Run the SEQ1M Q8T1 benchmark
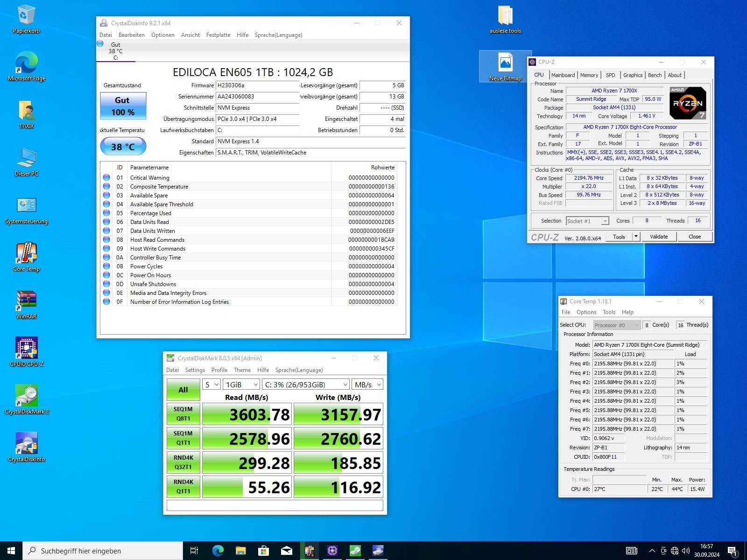This screenshot has height=560, width=747. click(x=183, y=414)
